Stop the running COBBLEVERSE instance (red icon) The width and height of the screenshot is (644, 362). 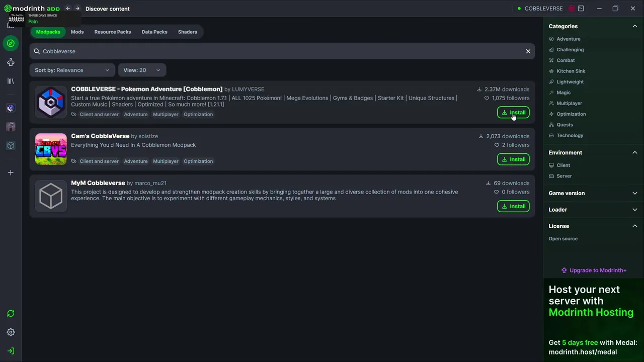(572, 9)
